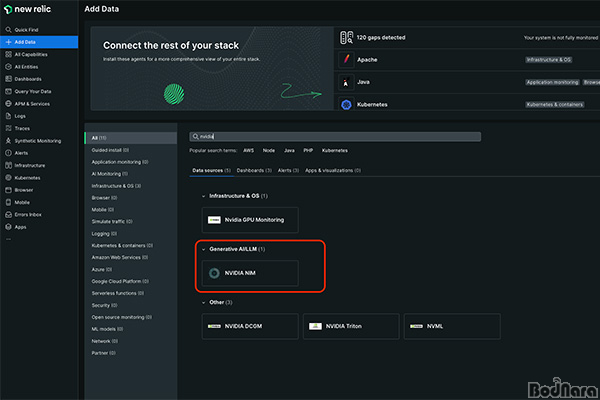Image resolution: width=600 pixels, height=400 pixels.
Task: Click Kubernetes & containers tag
Action: [554, 104]
